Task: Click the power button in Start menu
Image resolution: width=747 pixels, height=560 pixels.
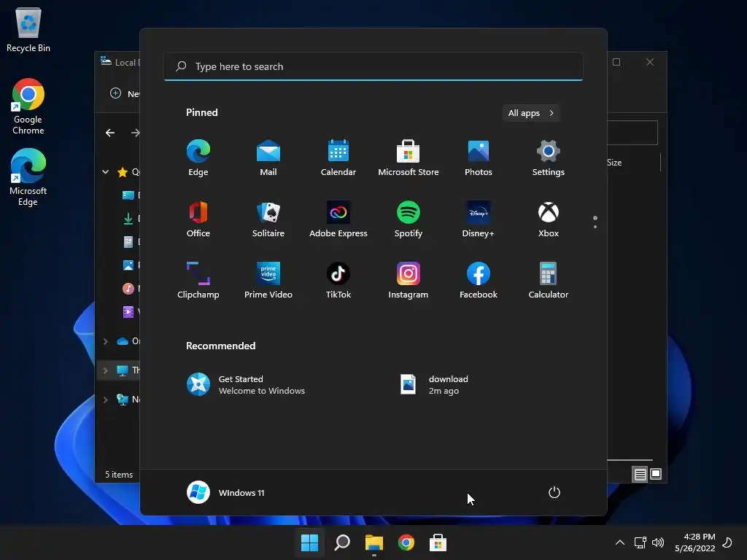Action: (554, 492)
